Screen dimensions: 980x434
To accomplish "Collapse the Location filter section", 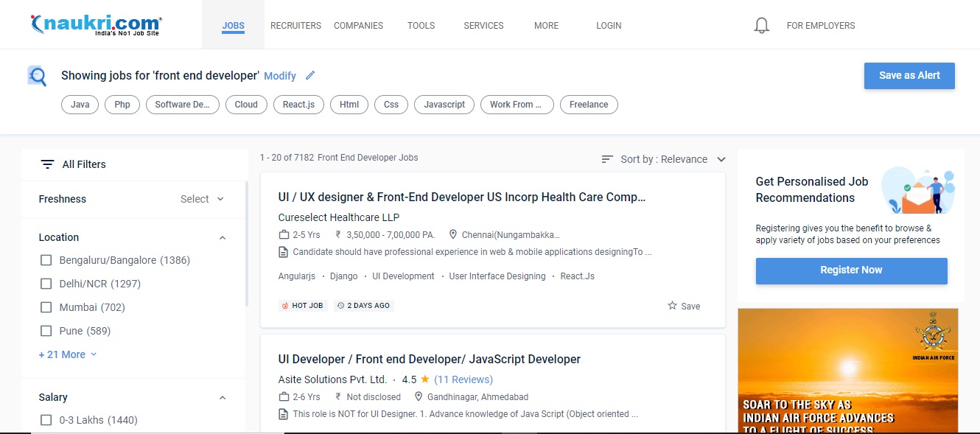I will (x=223, y=238).
